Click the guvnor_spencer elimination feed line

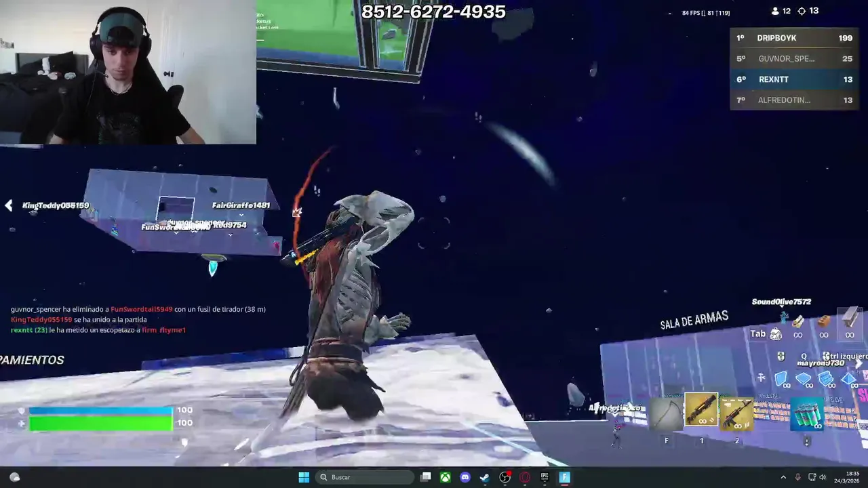point(138,309)
